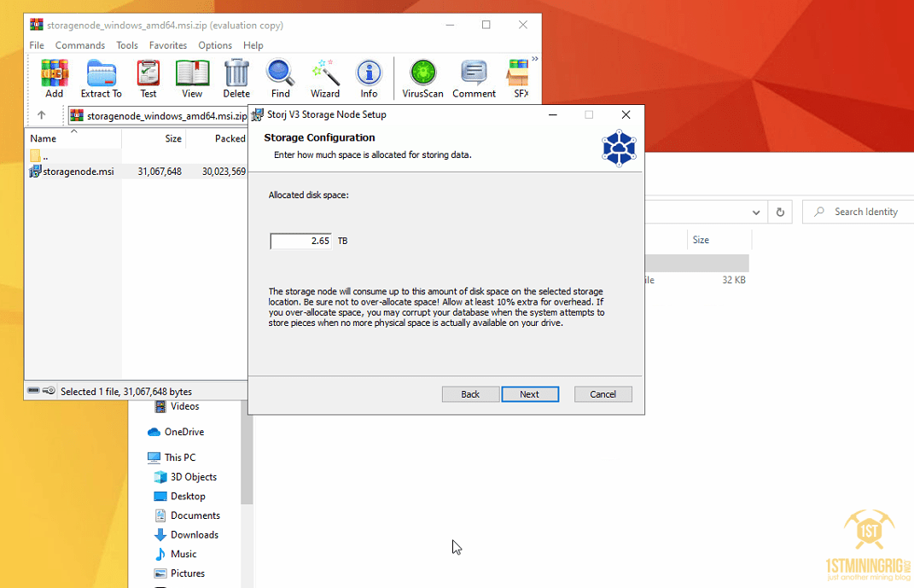Click the SFX icon in WinRAR toolbar
This screenshot has width=914, height=588.
518,79
